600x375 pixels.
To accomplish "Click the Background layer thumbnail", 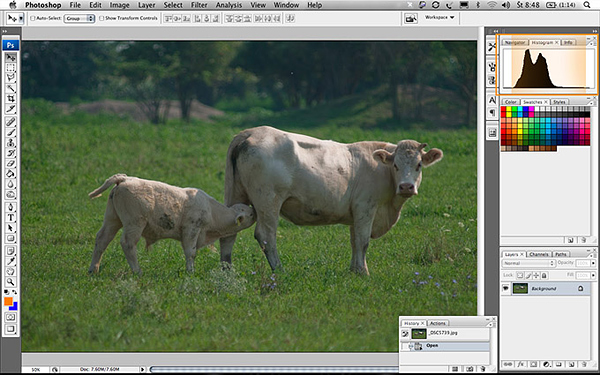I will tap(520, 289).
